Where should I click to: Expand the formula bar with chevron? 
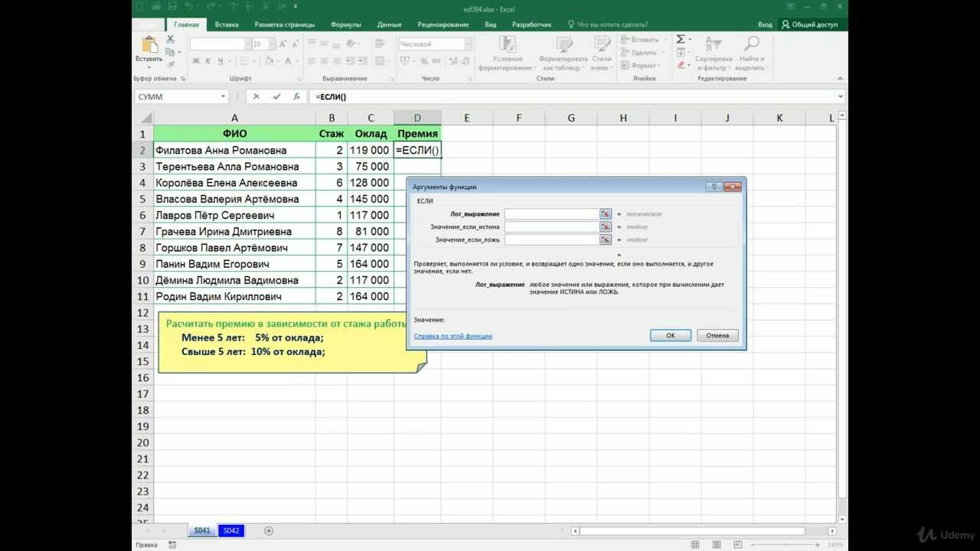click(841, 97)
